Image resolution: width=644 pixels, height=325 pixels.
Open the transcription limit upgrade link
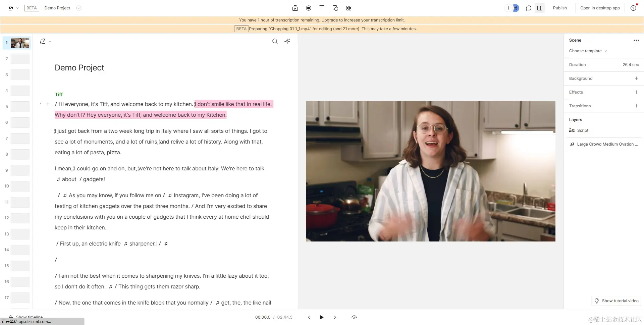363,20
